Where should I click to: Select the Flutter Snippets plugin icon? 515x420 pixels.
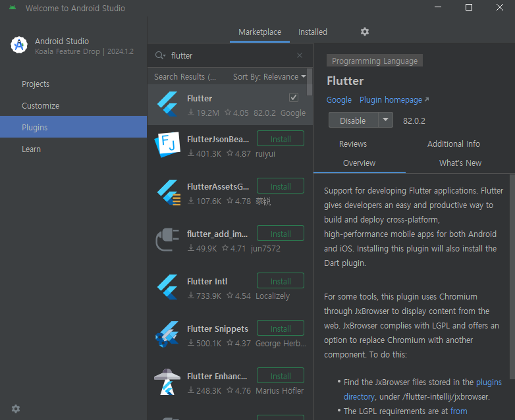(x=167, y=334)
